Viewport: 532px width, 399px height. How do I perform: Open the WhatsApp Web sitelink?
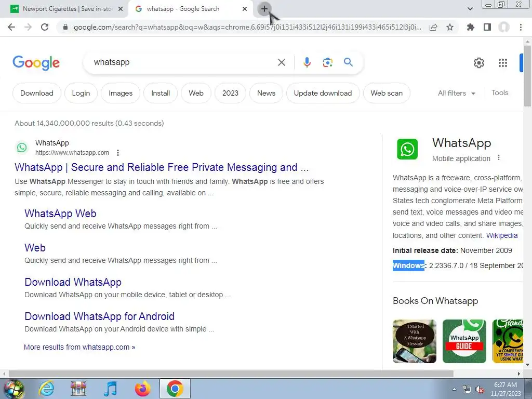(60, 214)
